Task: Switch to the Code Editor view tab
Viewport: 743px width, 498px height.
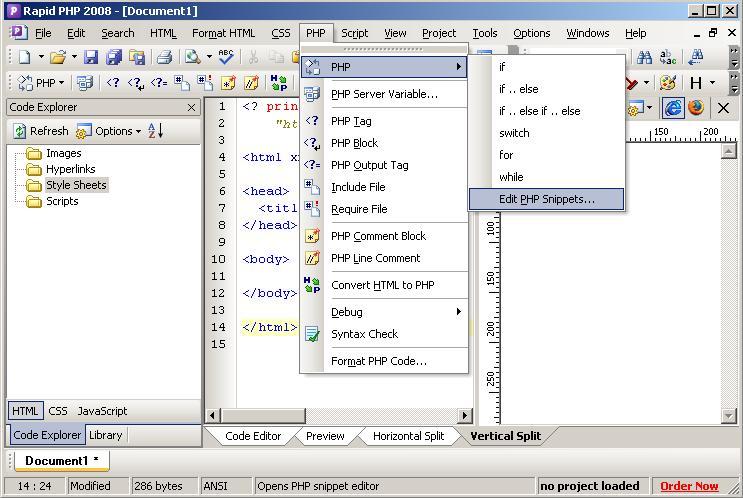Action: [x=253, y=436]
